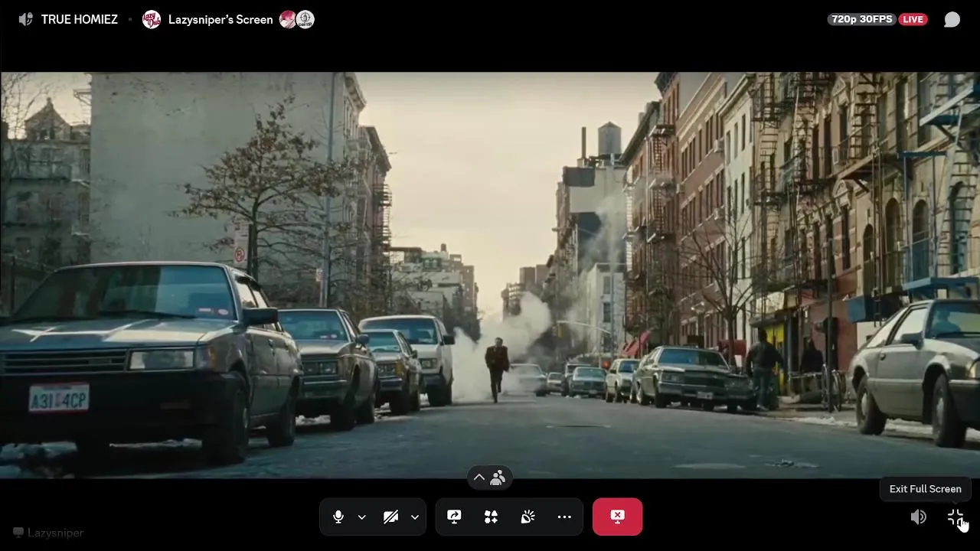This screenshot has width=980, height=551.
Task: Click Lazysniper's Screen title
Action: click(220, 20)
